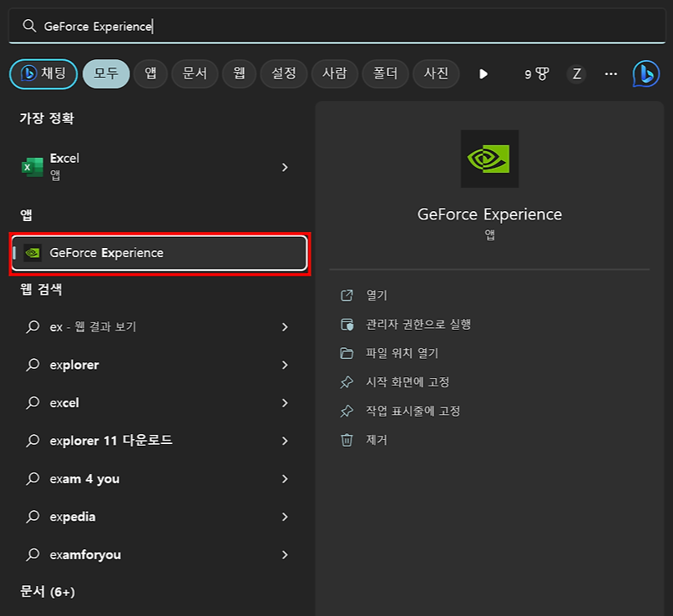Click the open-external icon next to 열기
The height and width of the screenshot is (616, 673).
pyautogui.click(x=347, y=295)
